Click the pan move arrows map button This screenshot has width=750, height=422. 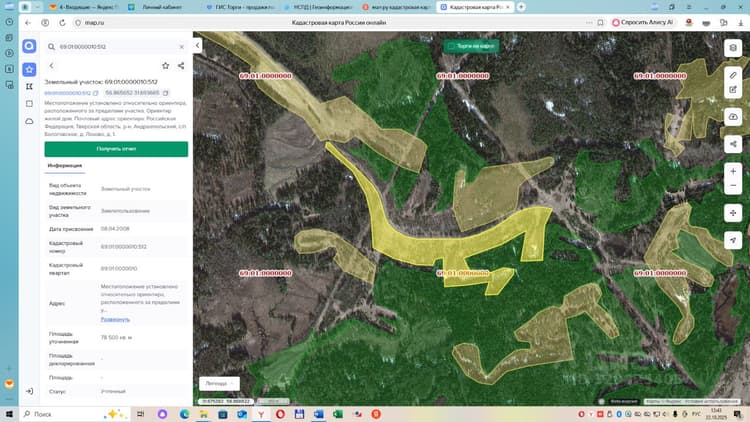(733, 213)
